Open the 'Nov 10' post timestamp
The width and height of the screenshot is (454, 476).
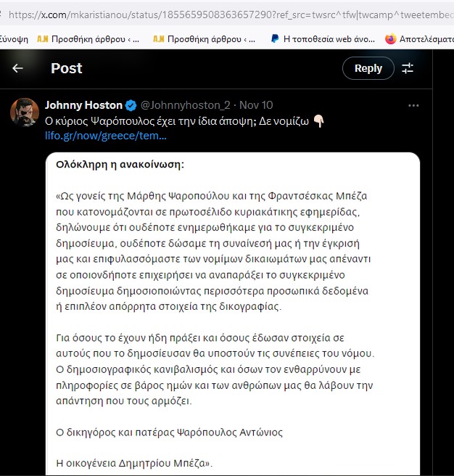click(x=256, y=105)
